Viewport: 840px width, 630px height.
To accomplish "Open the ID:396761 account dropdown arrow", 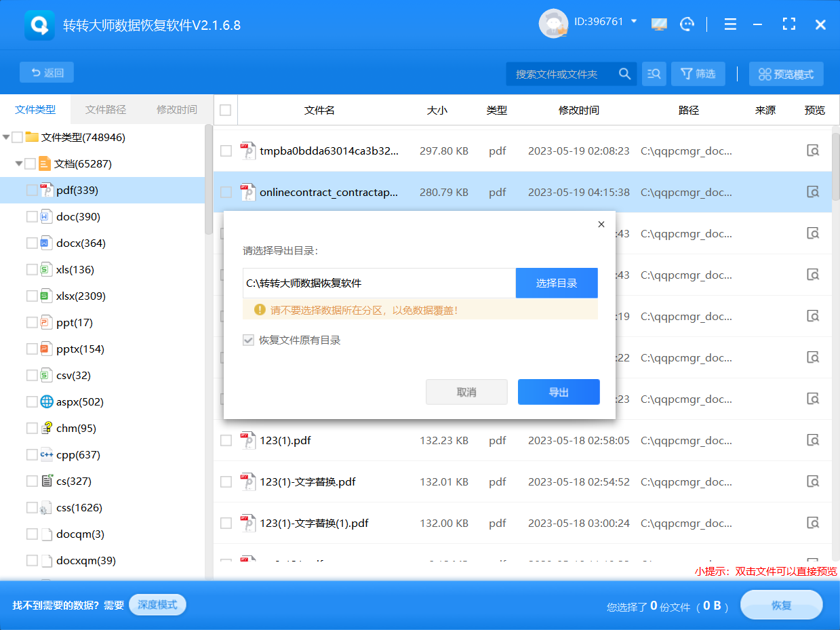I will click(x=634, y=22).
